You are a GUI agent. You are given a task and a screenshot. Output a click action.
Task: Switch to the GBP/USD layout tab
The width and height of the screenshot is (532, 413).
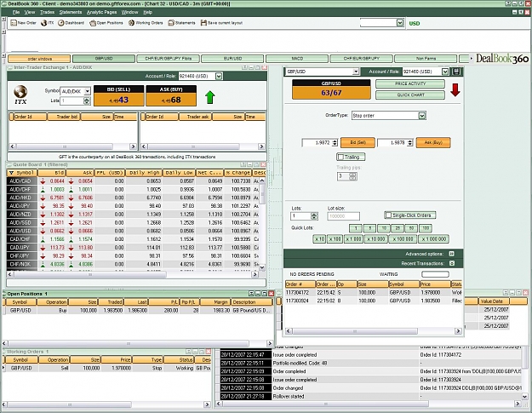pyautogui.click(x=104, y=59)
